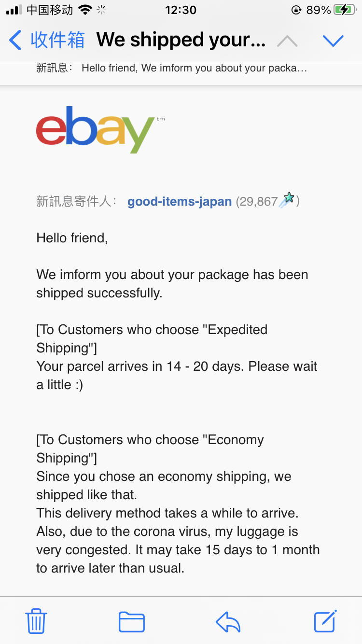Return to 收件箱 inbox
This screenshot has height=644, width=362.
[57, 40]
